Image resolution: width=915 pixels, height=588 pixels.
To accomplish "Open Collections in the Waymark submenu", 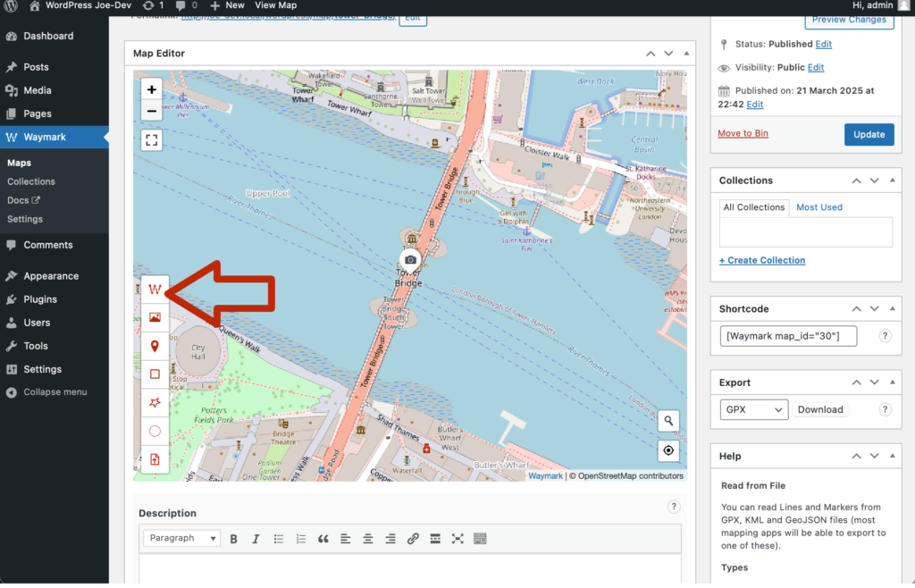I will [31, 181].
